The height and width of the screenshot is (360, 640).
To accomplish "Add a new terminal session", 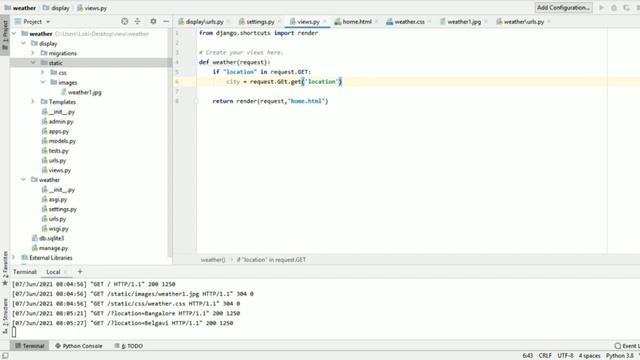I will 80,271.
